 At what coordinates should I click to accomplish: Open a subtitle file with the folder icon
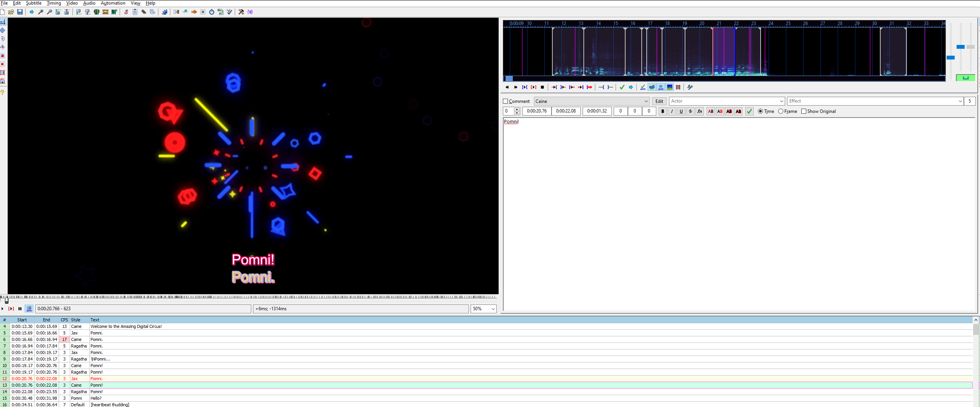[11, 12]
